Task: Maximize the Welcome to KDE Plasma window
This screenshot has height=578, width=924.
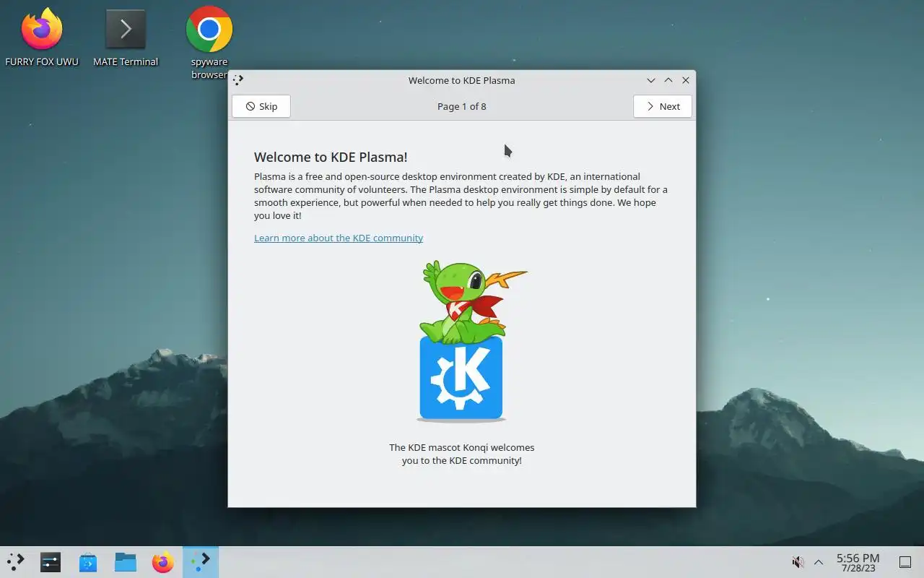Action: click(668, 80)
